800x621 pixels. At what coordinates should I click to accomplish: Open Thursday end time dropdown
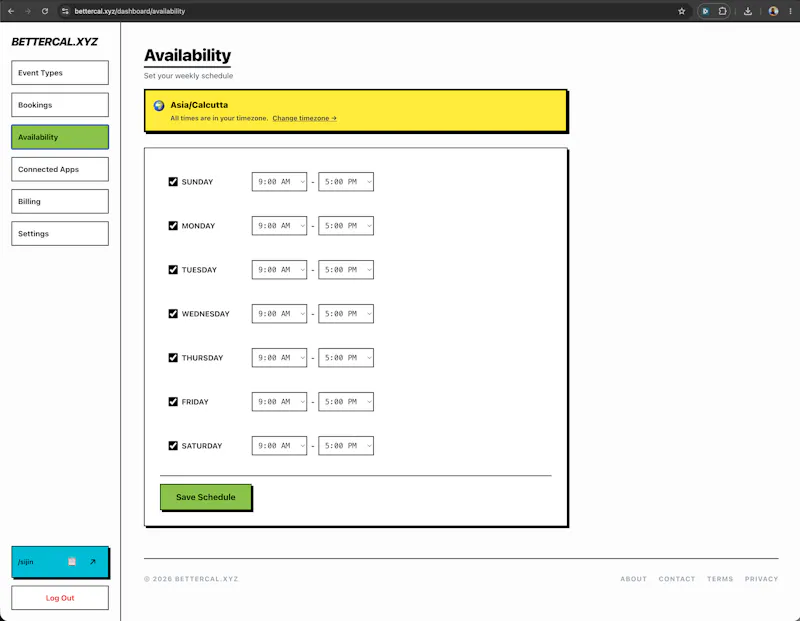(346, 358)
